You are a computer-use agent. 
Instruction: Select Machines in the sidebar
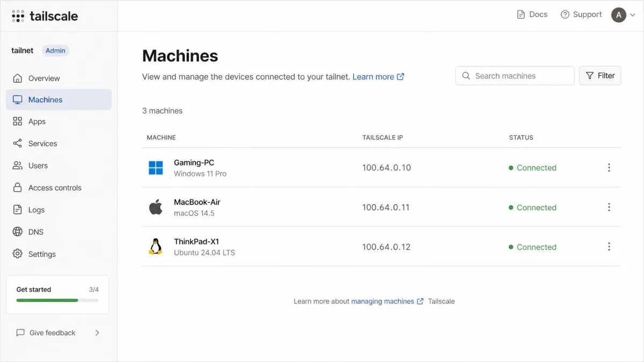pos(59,100)
